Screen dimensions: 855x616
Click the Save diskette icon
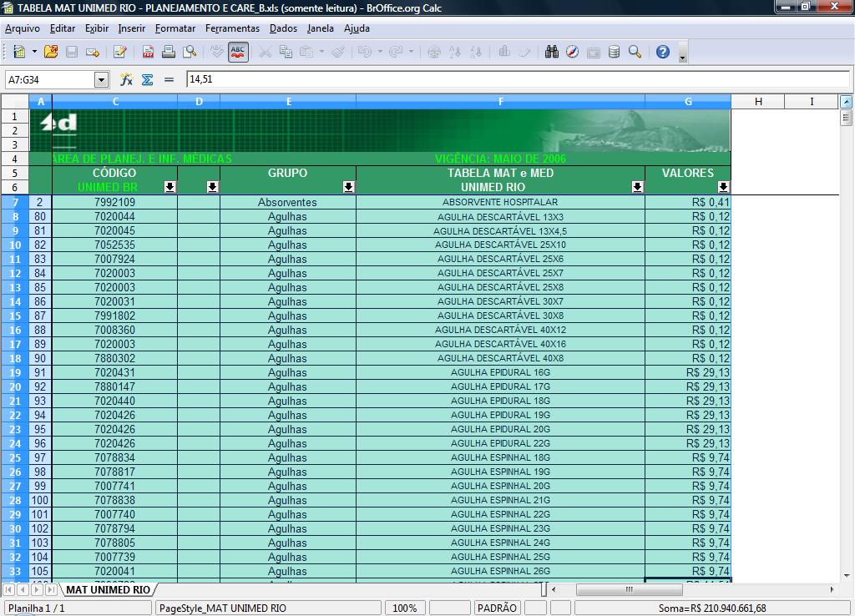point(72,52)
